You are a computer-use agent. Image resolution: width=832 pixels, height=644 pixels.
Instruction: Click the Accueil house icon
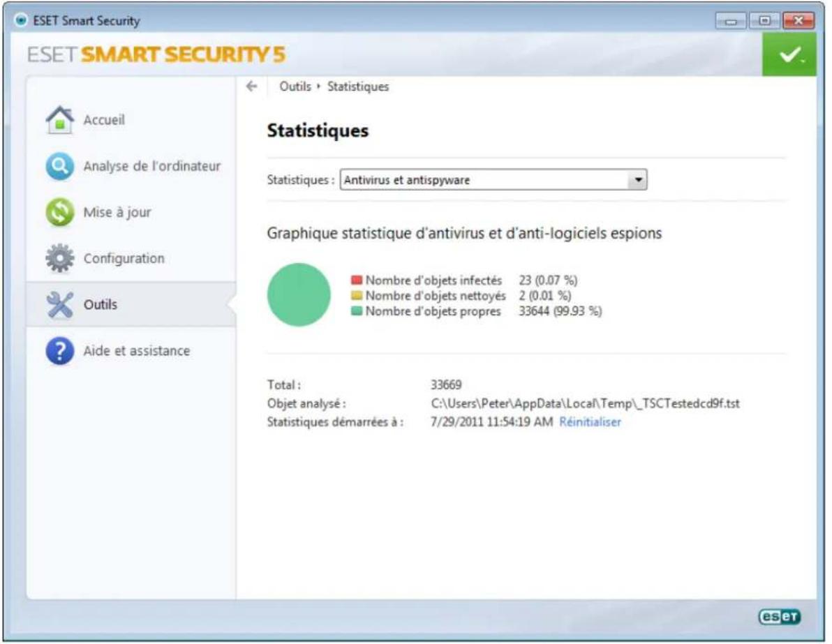coord(59,120)
